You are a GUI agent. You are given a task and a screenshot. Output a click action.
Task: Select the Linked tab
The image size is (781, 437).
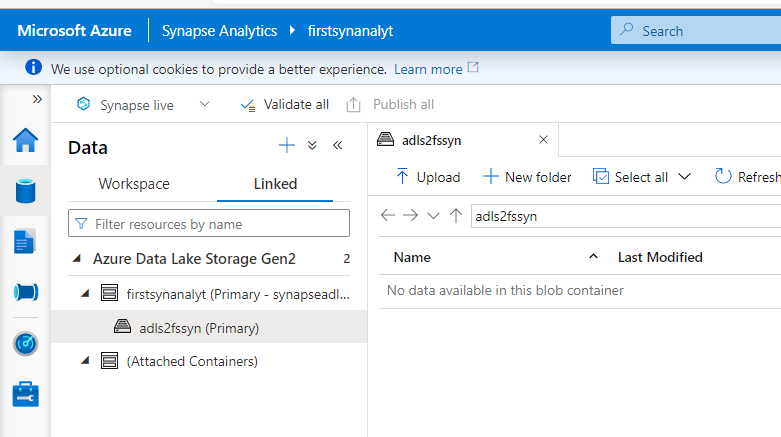275,184
